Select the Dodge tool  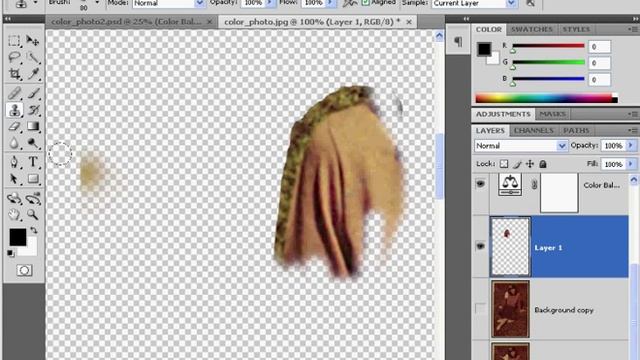[33, 144]
